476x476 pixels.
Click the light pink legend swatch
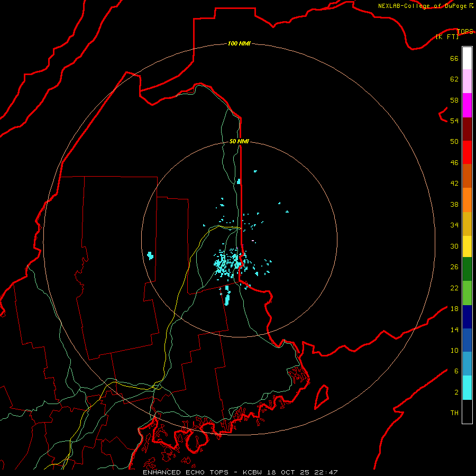tap(467, 81)
